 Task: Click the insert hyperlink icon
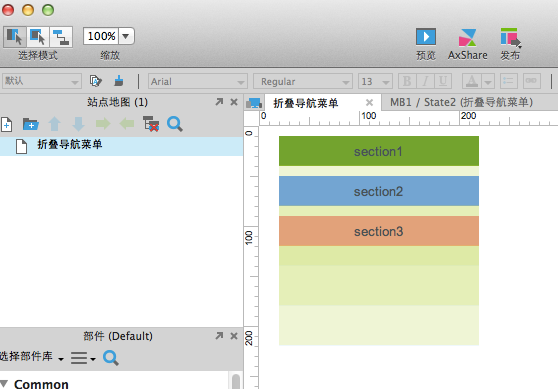tap(532, 81)
